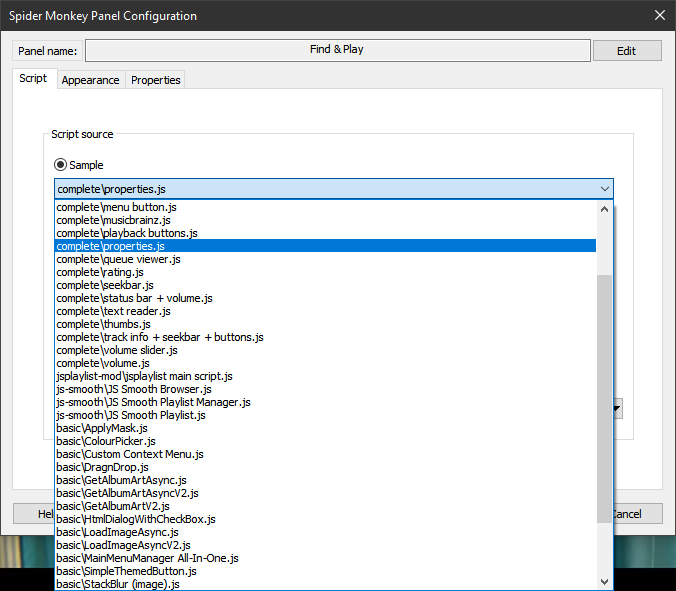This screenshot has height=591, width=676.
Task: Pick jsplaylist-mod\jsplaylist main script.js
Action: point(144,376)
